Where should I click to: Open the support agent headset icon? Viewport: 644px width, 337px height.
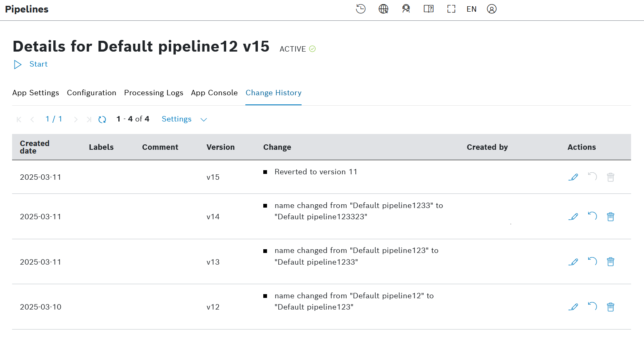pos(406,9)
